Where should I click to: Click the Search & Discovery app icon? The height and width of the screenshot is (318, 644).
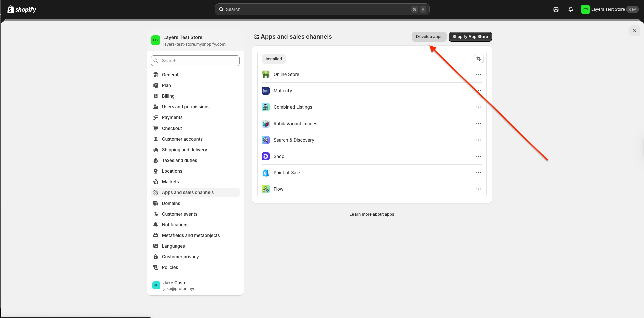tap(266, 140)
